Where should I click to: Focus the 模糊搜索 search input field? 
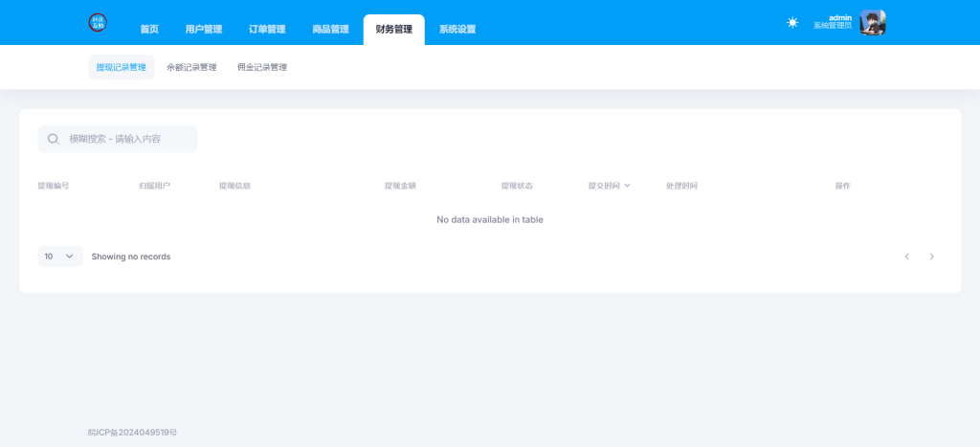[x=129, y=139]
